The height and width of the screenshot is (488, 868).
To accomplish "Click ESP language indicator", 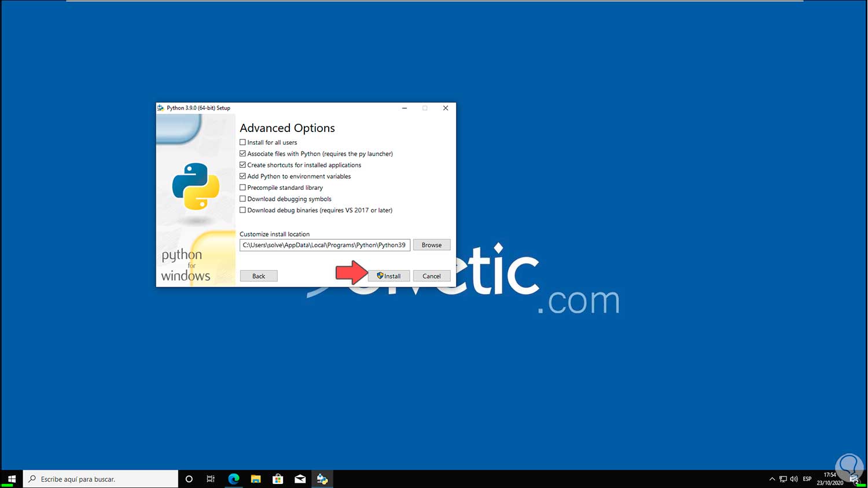I will point(807,479).
